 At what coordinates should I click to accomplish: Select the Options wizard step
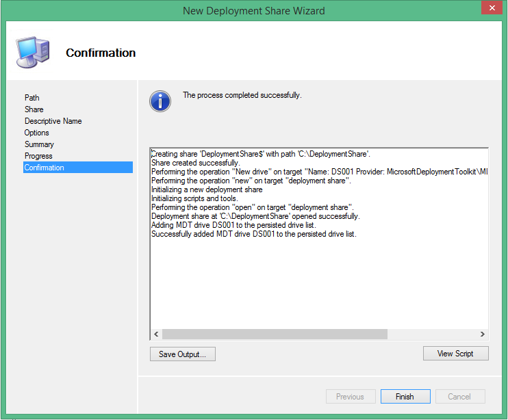click(37, 133)
